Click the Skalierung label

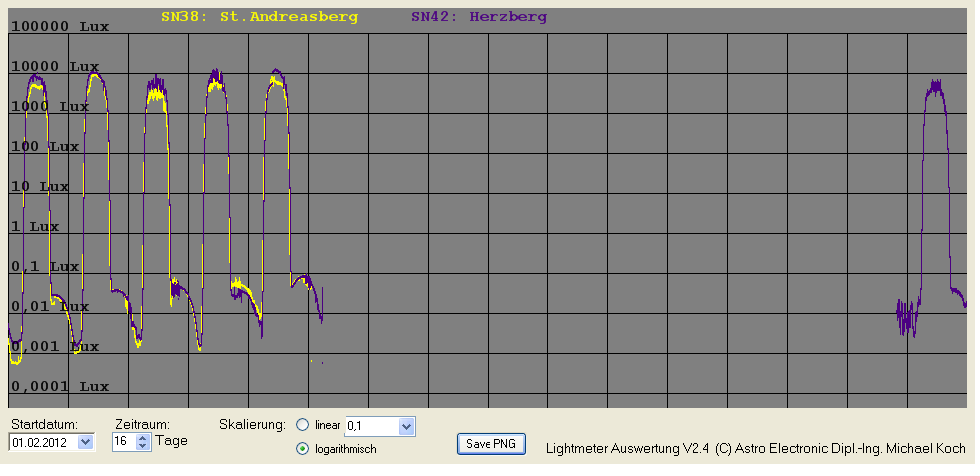pyautogui.click(x=252, y=425)
